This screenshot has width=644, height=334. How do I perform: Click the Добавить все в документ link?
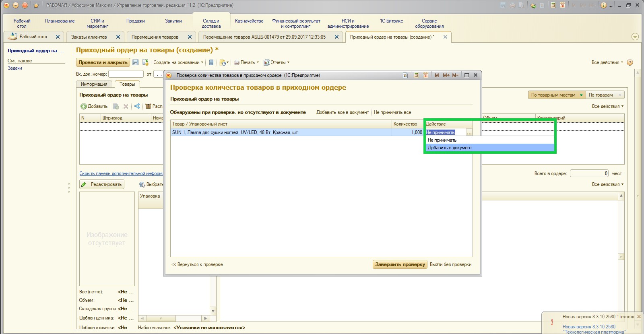click(343, 112)
